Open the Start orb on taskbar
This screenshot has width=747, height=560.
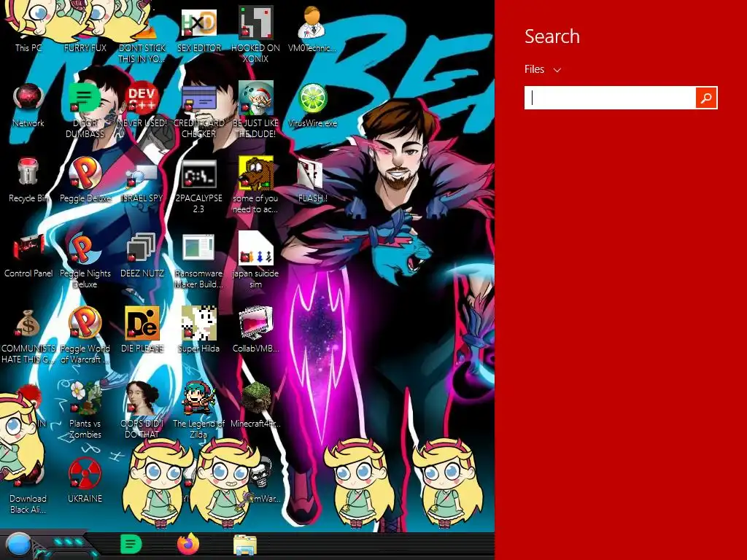pos(18,545)
